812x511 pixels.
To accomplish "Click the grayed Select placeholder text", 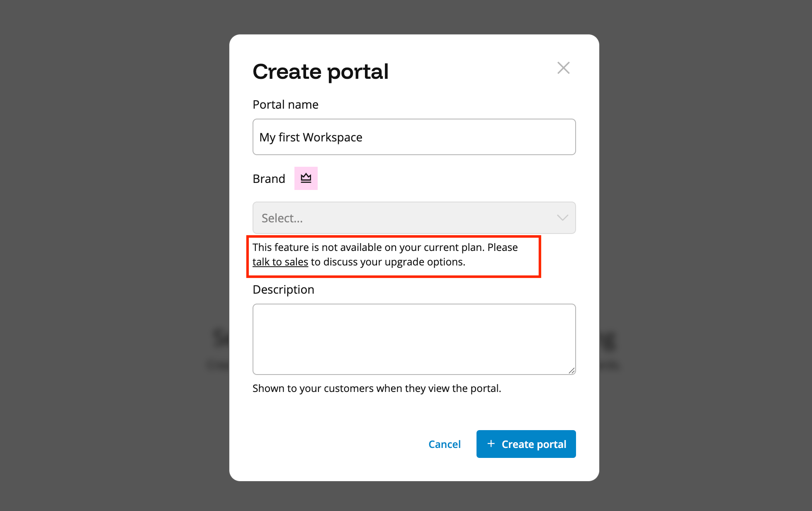I will (x=281, y=218).
